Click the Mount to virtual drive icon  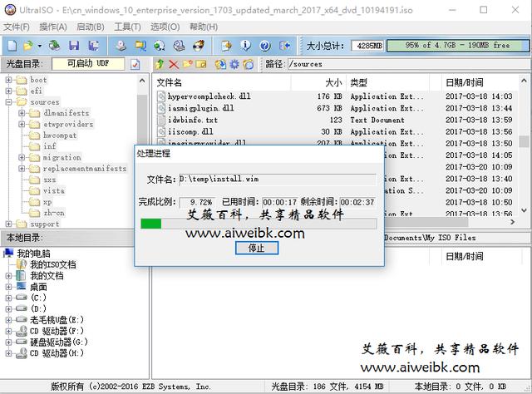tap(180, 46)
